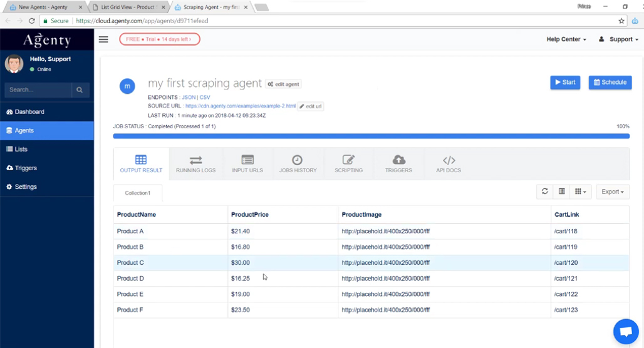Click the /cart/118 cell
This screenshot has height=348, width=644.
coord(589,232)
